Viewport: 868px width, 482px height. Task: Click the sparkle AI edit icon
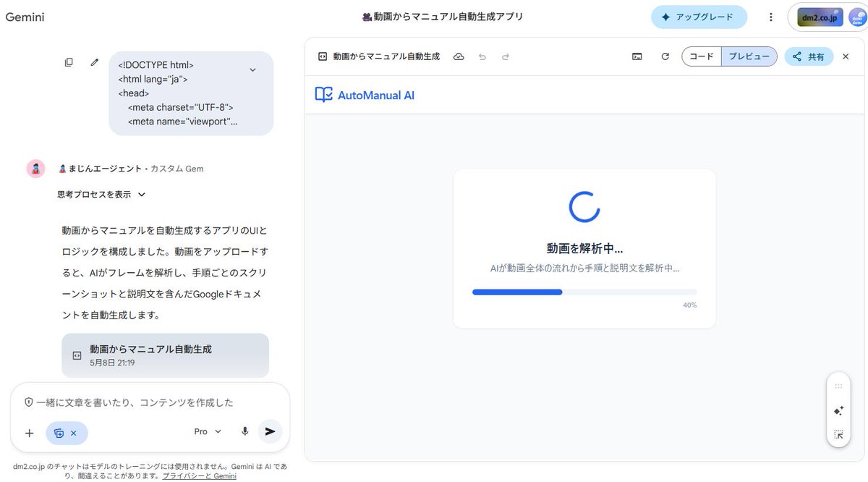(x=838, y=410)
